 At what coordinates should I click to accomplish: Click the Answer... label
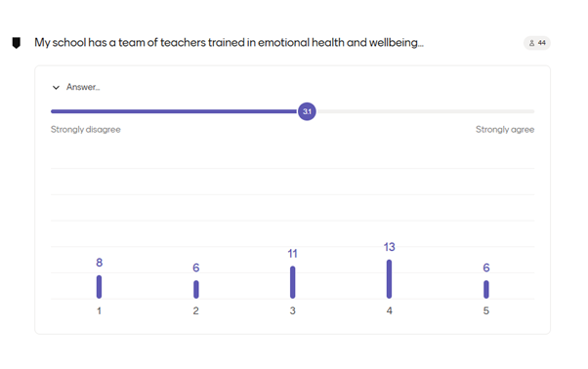tap(83, 87)
